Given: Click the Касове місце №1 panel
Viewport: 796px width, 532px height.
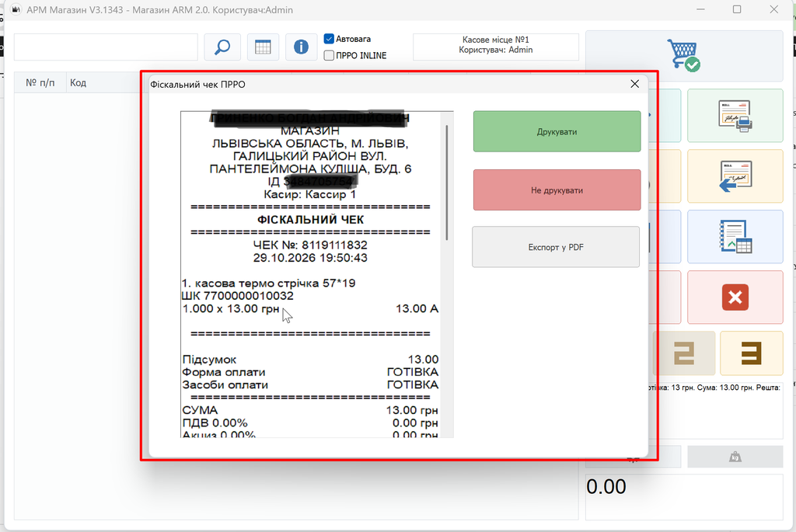Looking at the screenshot, I should [496, 47].
